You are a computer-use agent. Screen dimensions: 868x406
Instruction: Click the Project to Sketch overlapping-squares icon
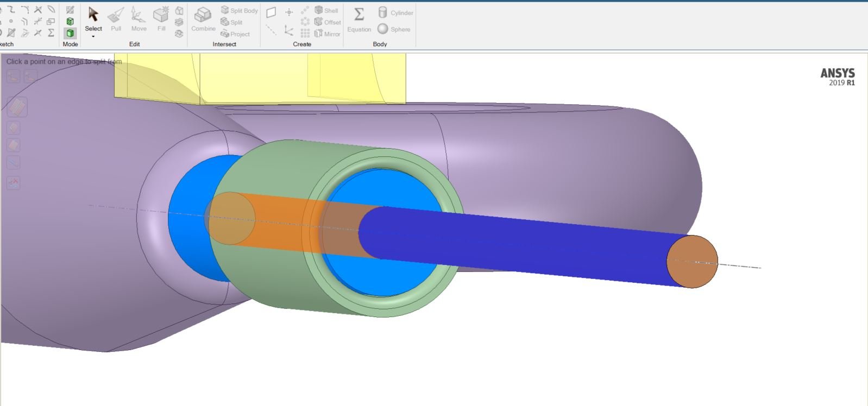[x=51, y=22]
